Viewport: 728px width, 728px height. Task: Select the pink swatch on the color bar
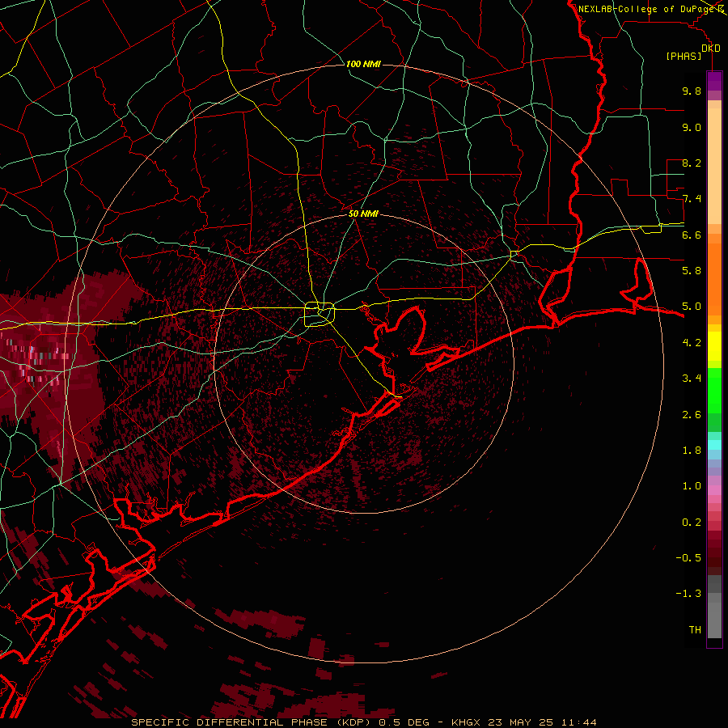click(714, 490)
